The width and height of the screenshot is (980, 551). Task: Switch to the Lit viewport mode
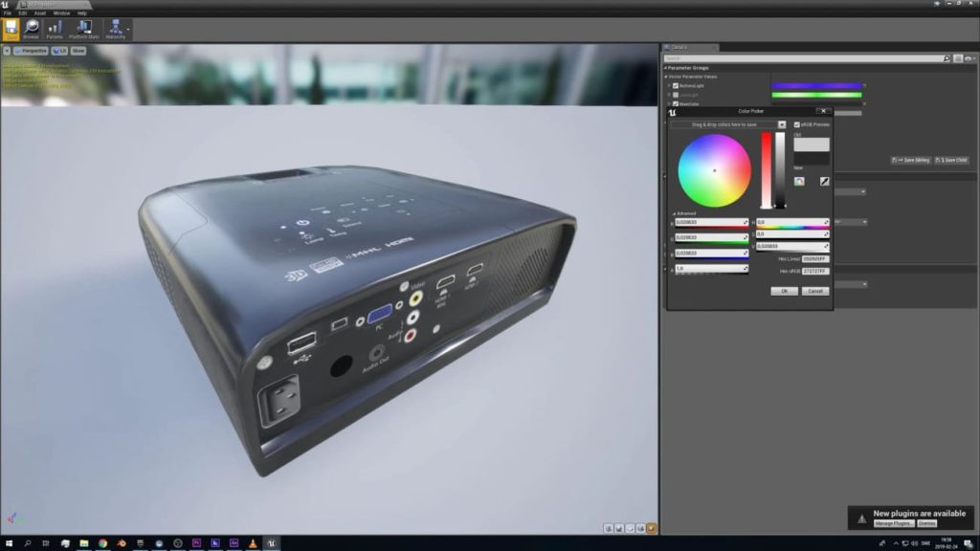point(58,51)
